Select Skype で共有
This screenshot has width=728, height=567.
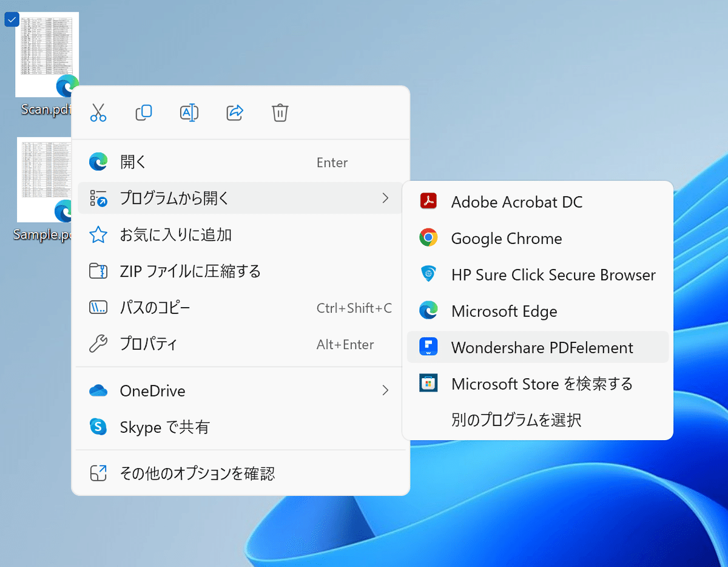241,427
